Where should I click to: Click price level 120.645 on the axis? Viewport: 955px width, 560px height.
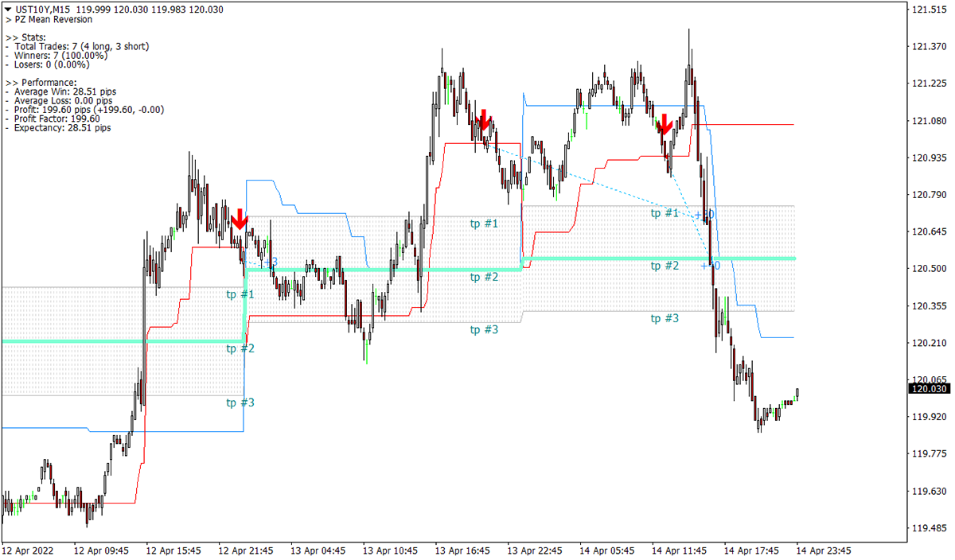(x=928, y=231)
